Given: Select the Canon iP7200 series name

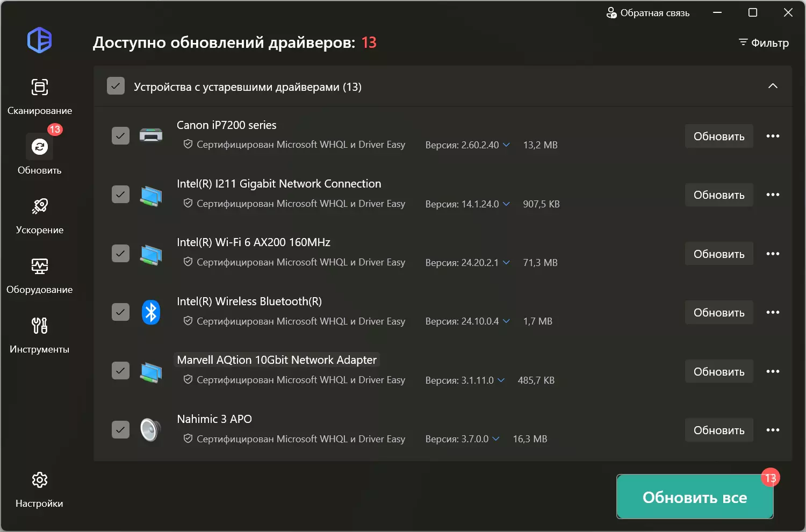Looking at the screenshot, I should [227, 125].
